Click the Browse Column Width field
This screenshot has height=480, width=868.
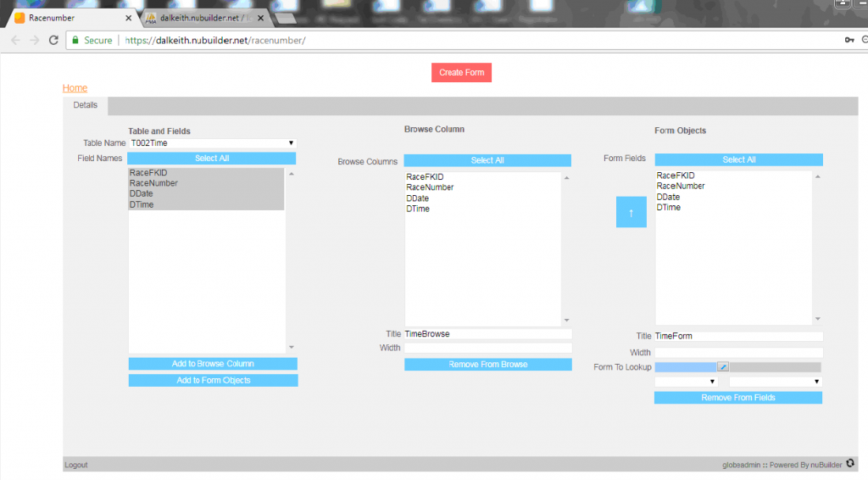(487, 348)
